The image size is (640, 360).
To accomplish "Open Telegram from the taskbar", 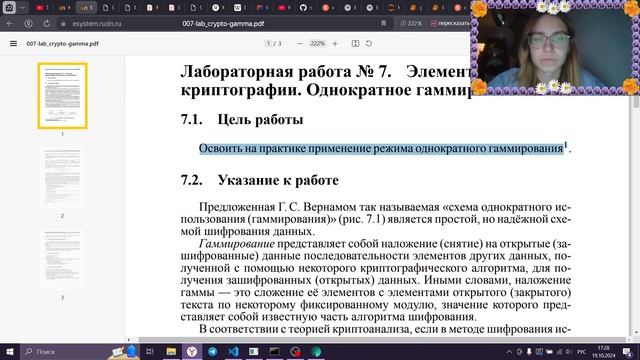I will click(213, 351).
